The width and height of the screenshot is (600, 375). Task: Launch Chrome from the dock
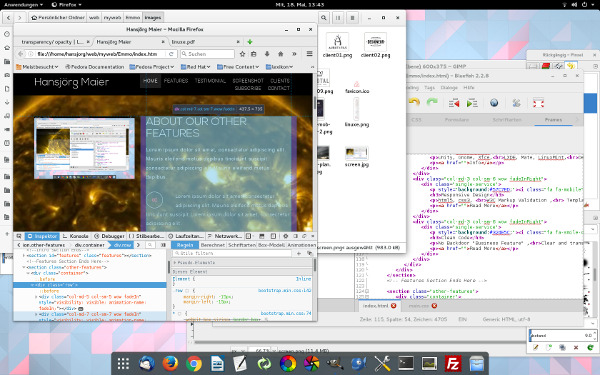pyautogui.click(x=194, y=363)
